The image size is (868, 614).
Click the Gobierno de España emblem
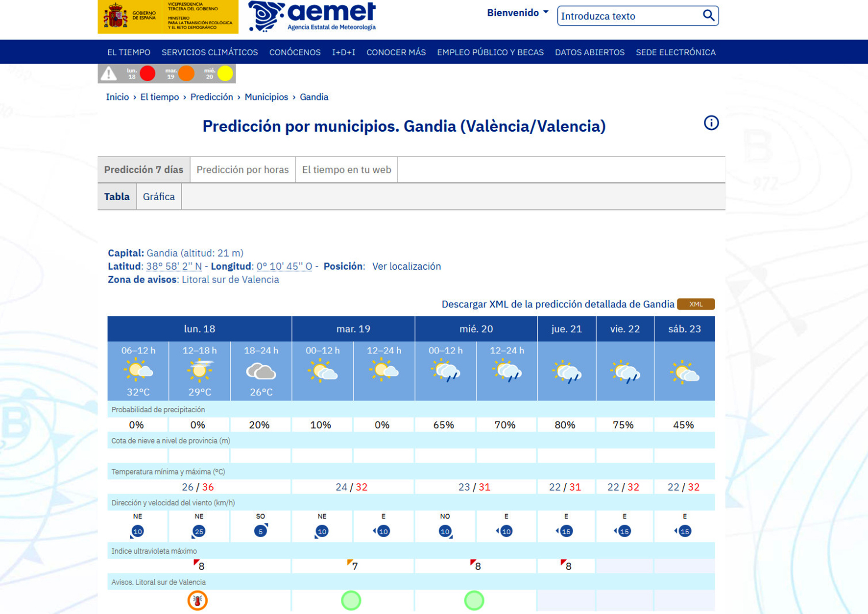(x=116, y=16)
